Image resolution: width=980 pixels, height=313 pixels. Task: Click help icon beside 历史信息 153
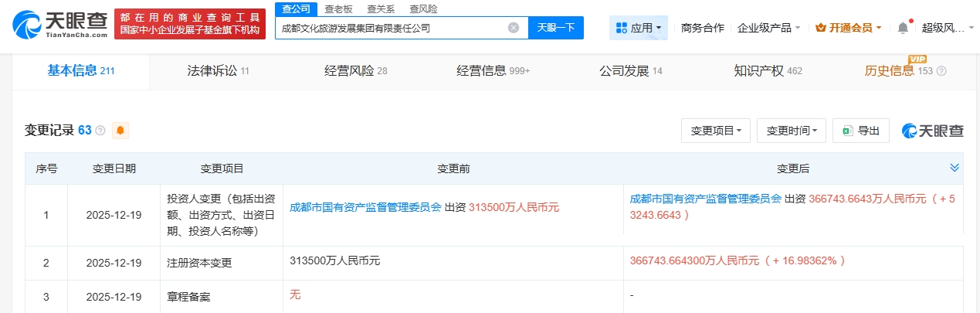click(x=941, y=71)
